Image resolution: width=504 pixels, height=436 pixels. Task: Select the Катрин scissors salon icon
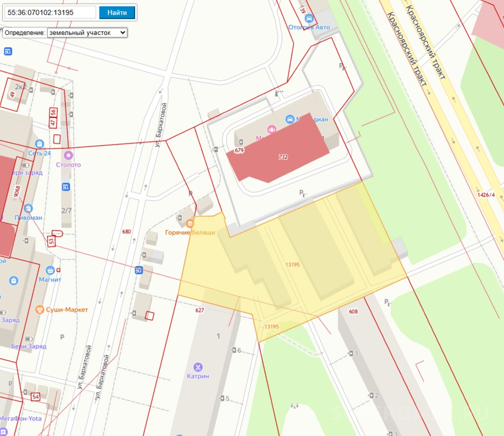click(x=198, y=367)
